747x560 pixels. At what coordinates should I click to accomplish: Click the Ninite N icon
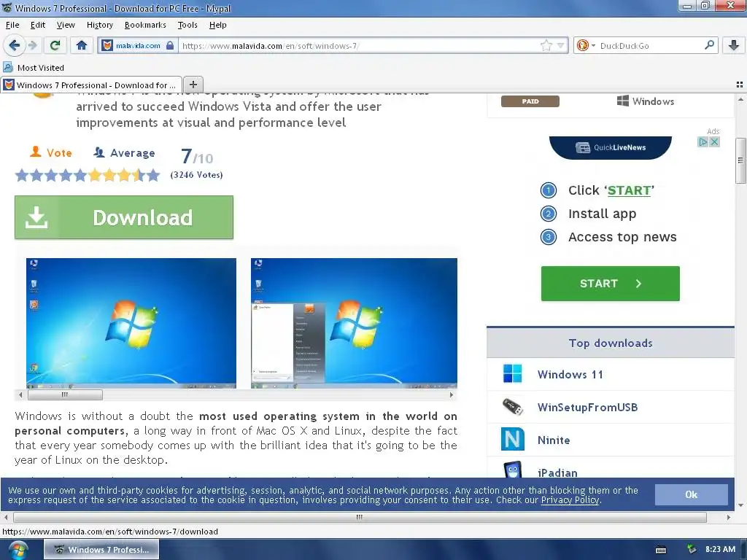513,439
